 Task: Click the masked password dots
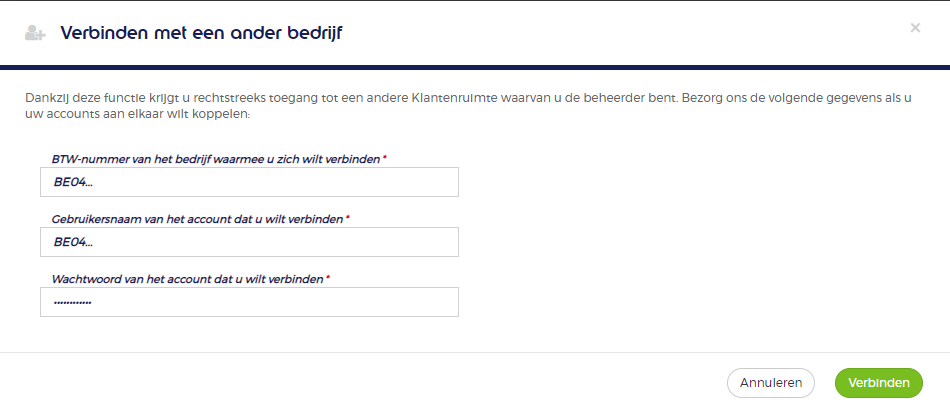tap(72, 302)
